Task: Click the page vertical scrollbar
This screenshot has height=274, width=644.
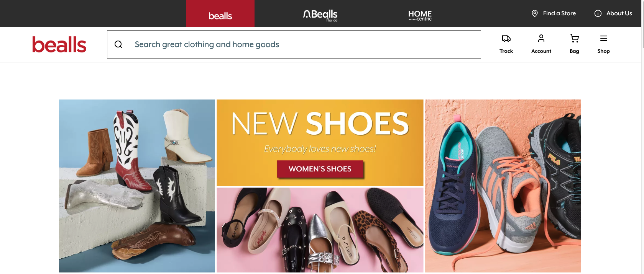Action: tap(642, 137)
